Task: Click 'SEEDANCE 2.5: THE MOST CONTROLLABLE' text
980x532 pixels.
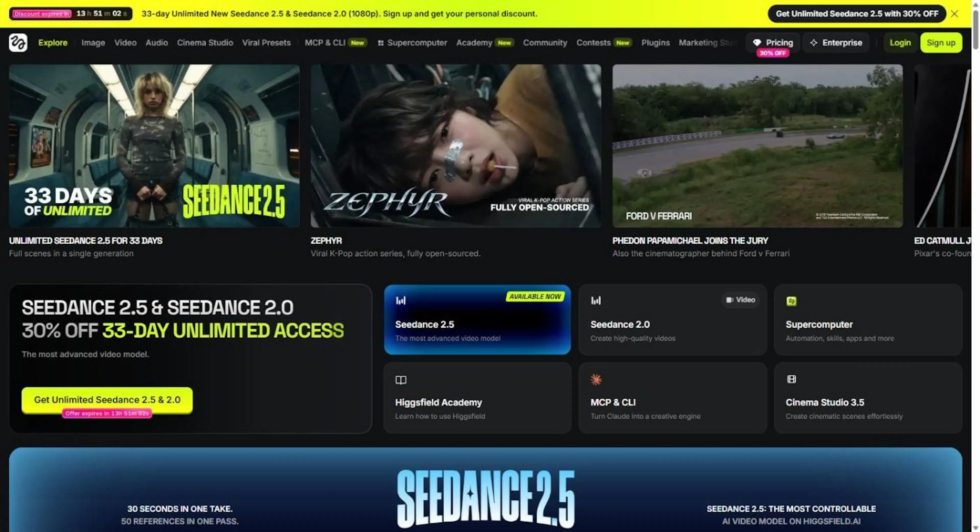Action: pyautogui.click(x=791, y=509)
